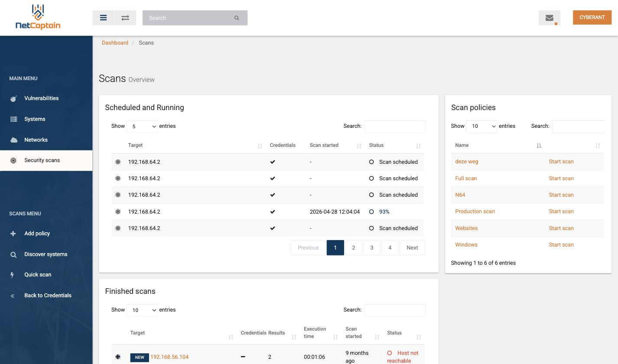
Task: Open Systems in the main menu
Action: 35,119
